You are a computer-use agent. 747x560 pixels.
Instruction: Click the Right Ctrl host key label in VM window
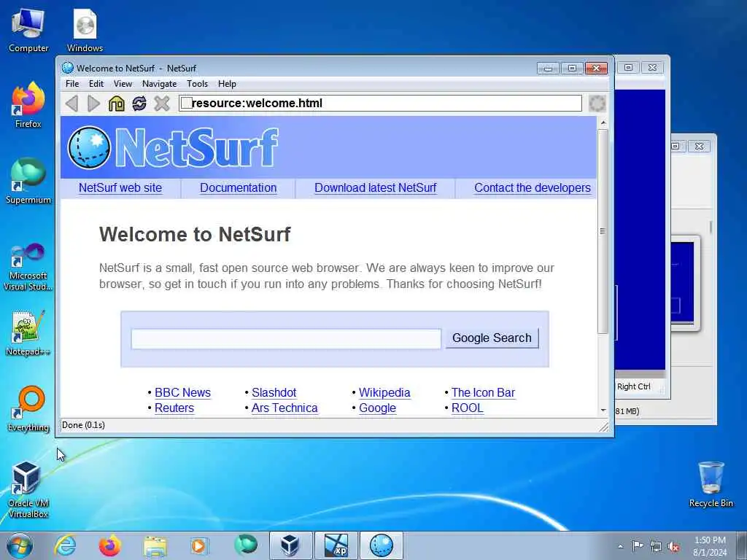tap(634, 386)
